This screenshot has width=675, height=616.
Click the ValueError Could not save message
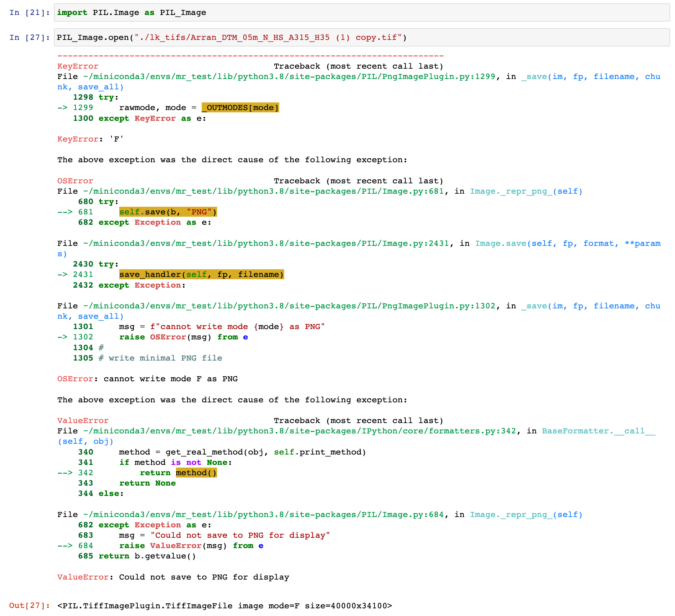click(173, 577)
